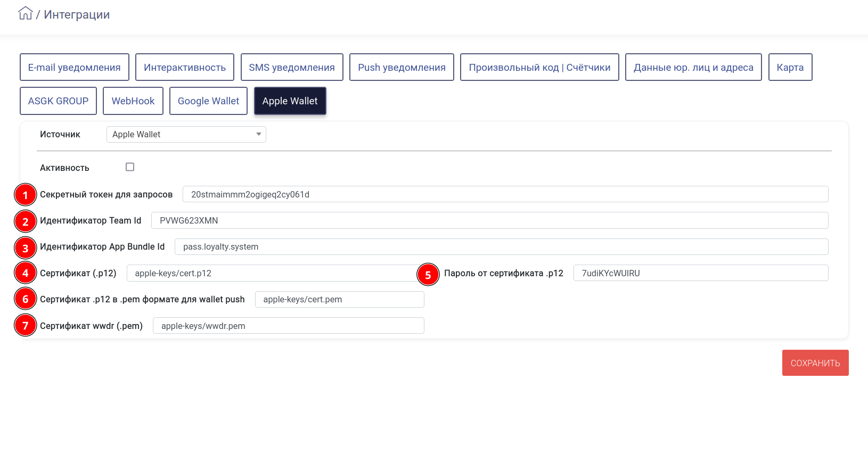
Task: Toggle the Активность checkbox
Action: [x=130, y=167]
